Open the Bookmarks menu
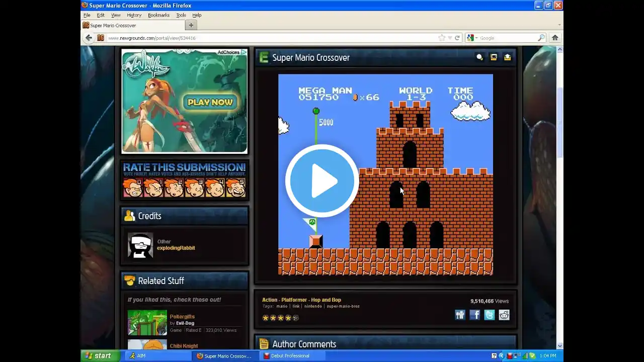The width and height of the screenshot is (644, 362). click(x=158, y=15)
